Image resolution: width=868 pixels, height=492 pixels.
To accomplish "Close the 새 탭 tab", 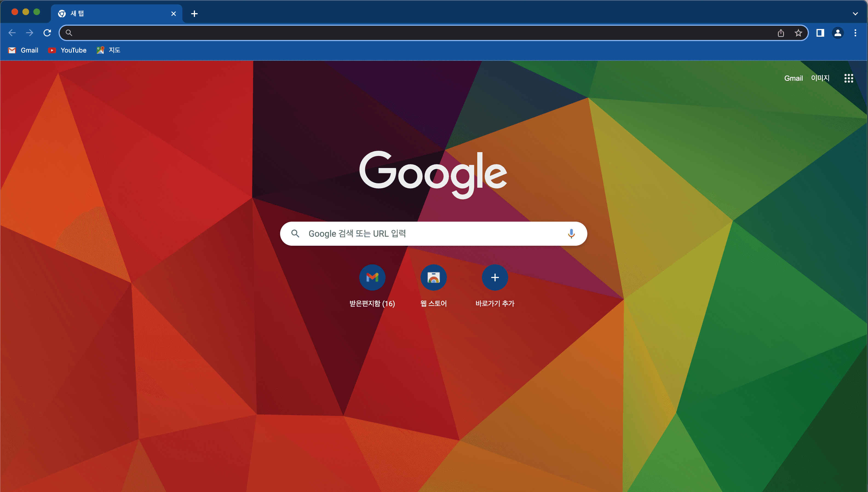I will [174, 14].
